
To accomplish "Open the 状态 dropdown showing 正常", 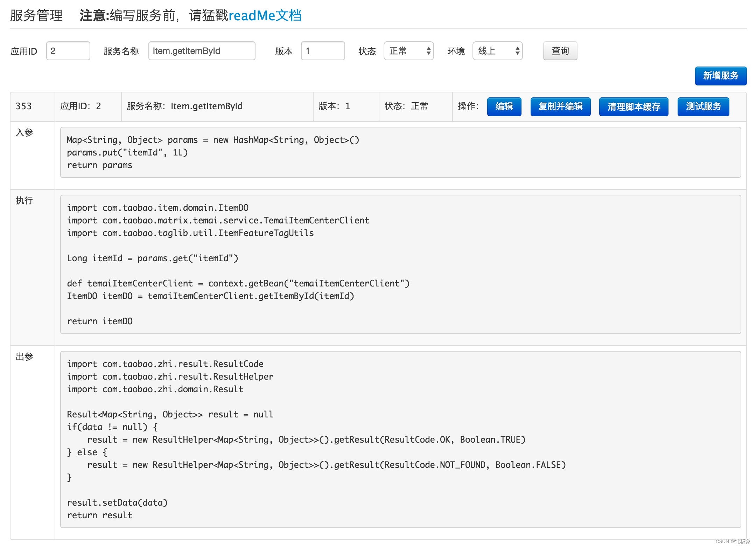I will tap(409, 51).
